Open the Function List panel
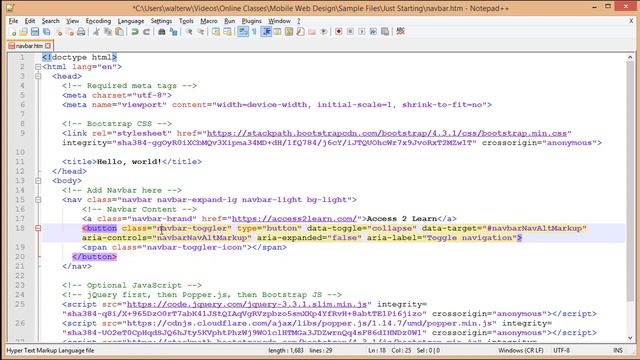This screenshot has width=640, height=360. 300,32
